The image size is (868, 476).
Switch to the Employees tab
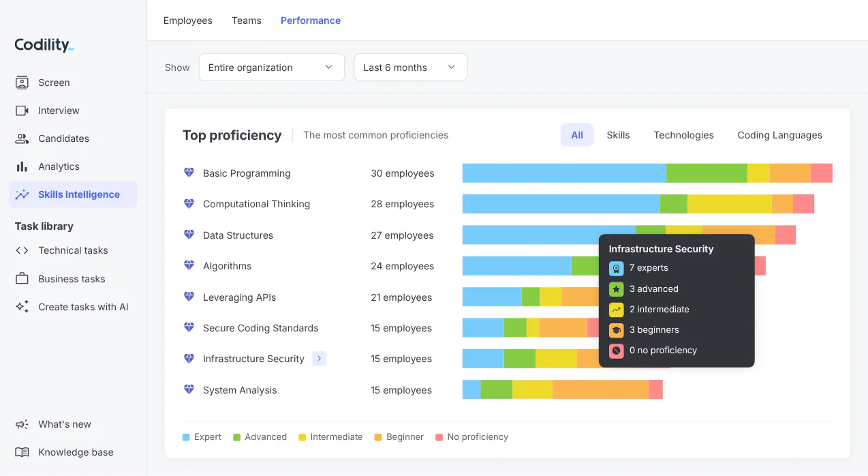pyautogui.click(x=188, y=20)
